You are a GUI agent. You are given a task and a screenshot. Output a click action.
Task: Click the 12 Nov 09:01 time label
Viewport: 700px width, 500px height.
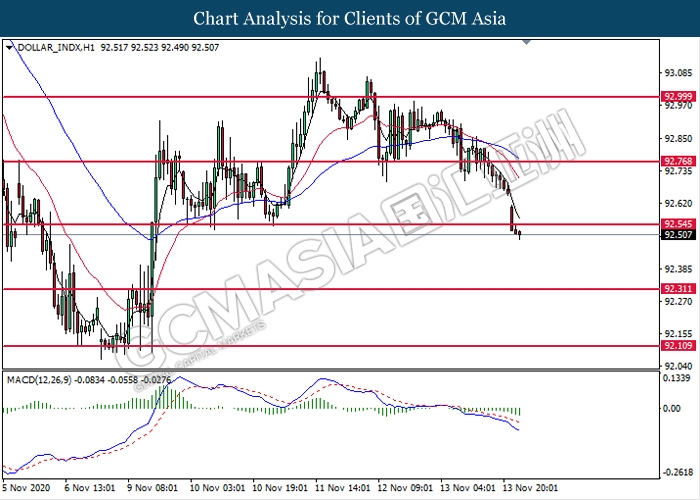tap(405, 488)
